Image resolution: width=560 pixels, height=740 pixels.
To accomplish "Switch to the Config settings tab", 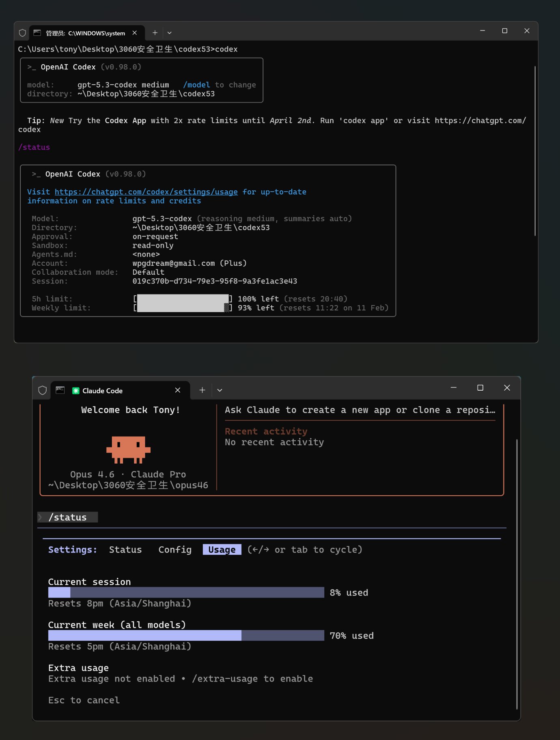I will [x=175, y=550].
